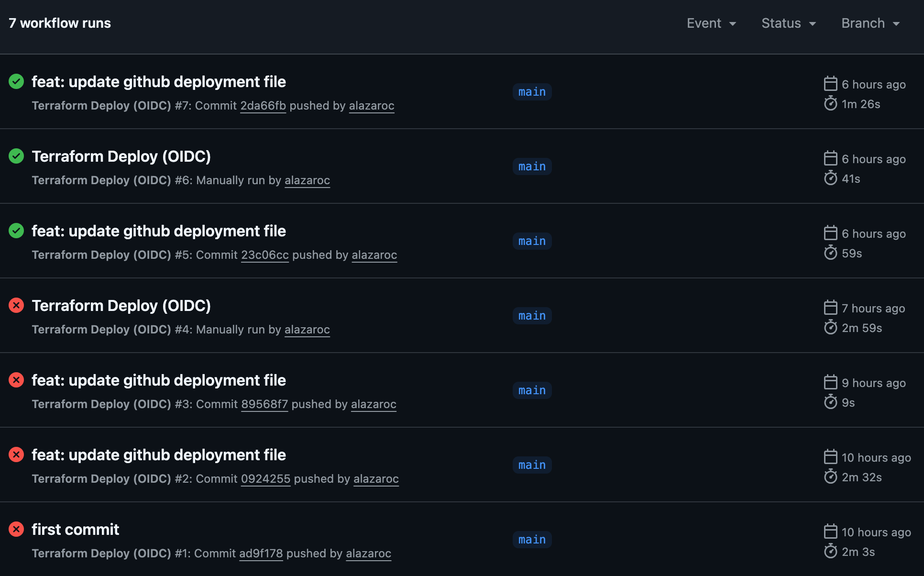Open the Status filter dropdown
924x576 pixels.
[x=788, y=23]
